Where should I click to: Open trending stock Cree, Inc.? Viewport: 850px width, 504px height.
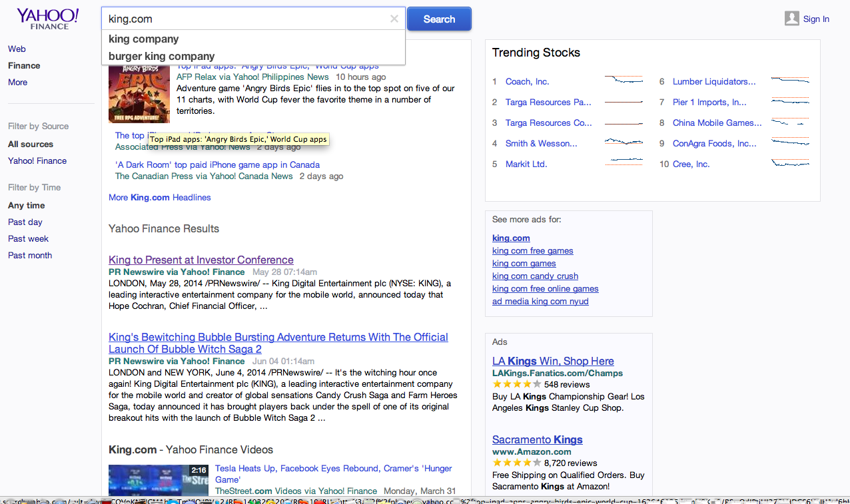click(x=691, y=164)
